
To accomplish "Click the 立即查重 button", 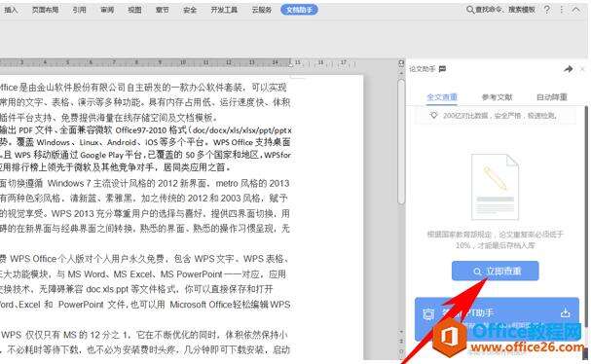I will click(x=496, y=271).
